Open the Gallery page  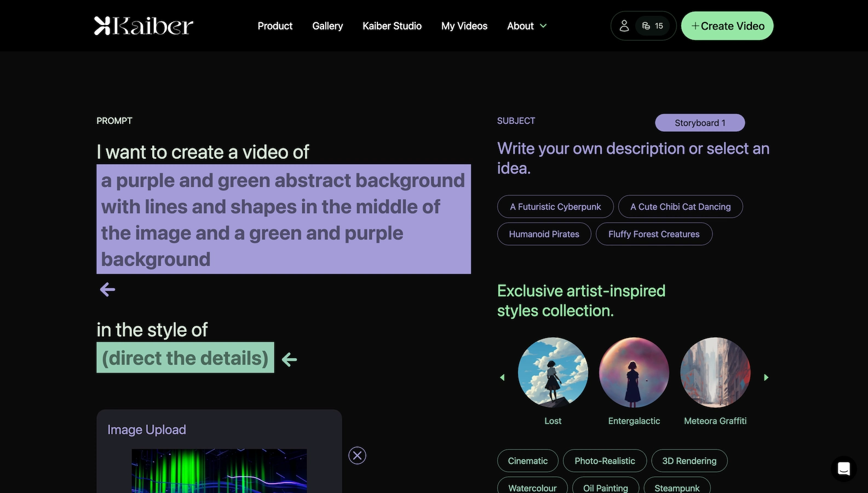point(327,26)
